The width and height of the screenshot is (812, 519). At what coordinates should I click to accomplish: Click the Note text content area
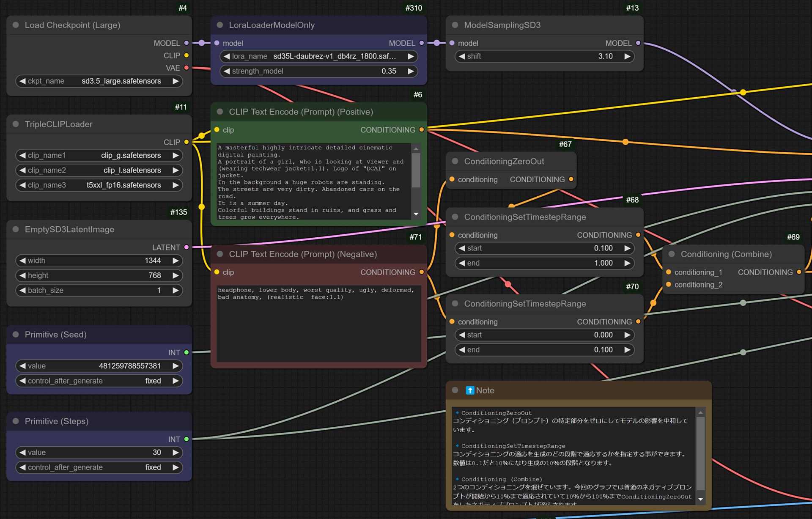point(573,456)
